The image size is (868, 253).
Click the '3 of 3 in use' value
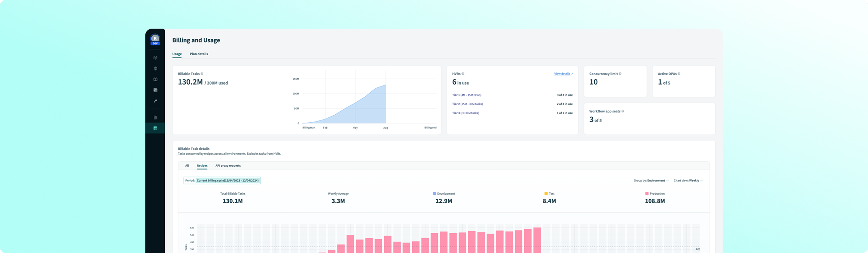(565, 95)
